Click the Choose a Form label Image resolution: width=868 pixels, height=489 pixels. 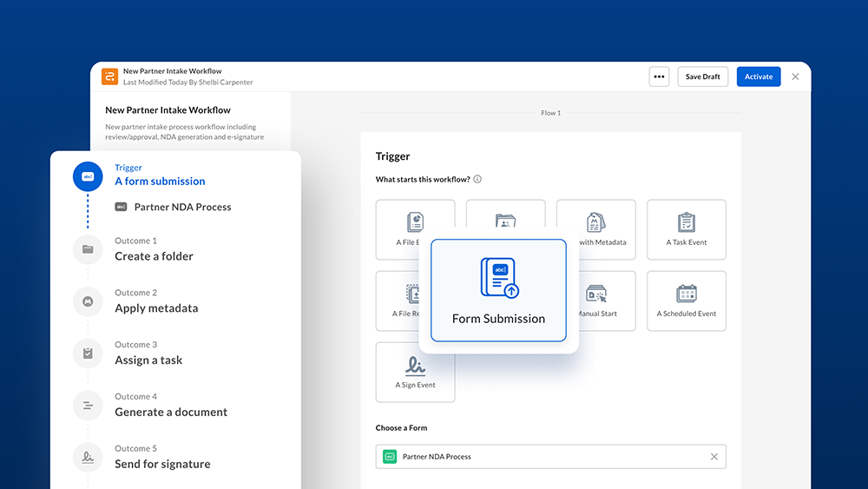point(401,428)
